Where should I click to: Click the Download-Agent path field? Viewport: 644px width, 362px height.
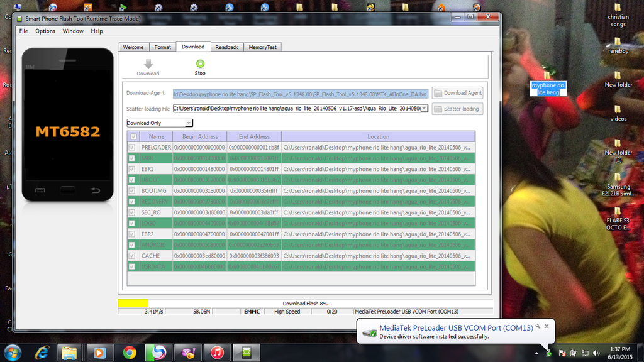pos(301,94)
